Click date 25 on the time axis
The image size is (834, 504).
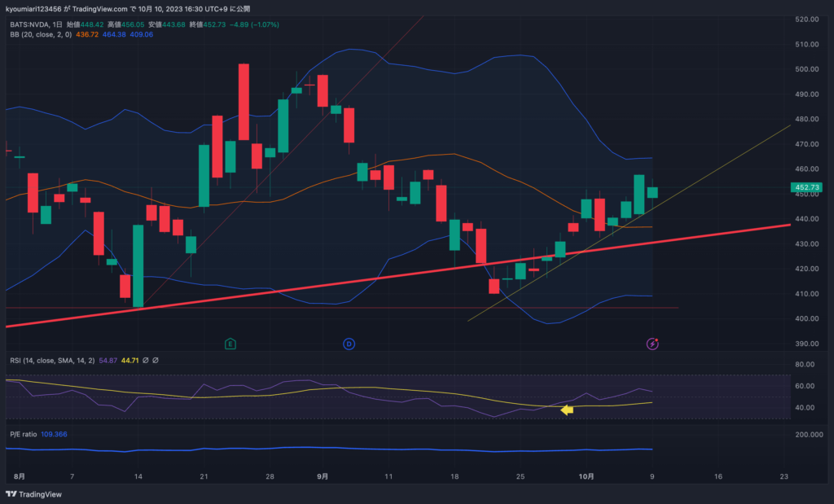click(x=520, y=476)
